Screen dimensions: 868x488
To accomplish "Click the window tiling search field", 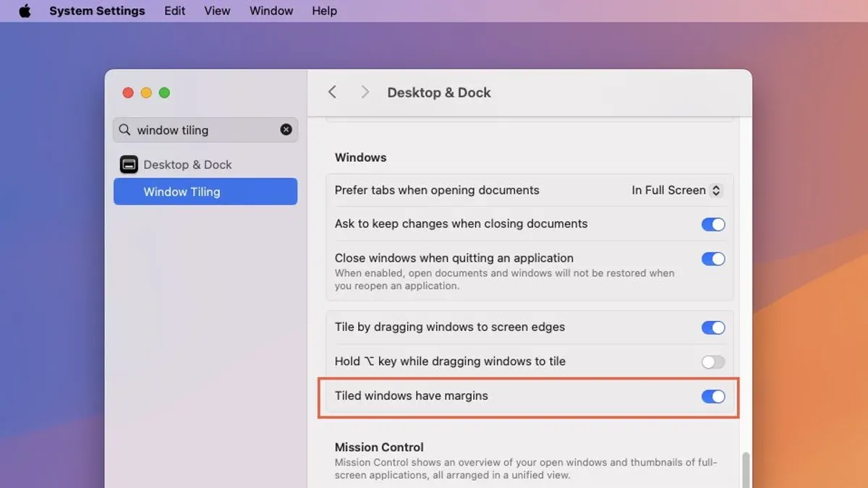I will (x=205, y=130).
